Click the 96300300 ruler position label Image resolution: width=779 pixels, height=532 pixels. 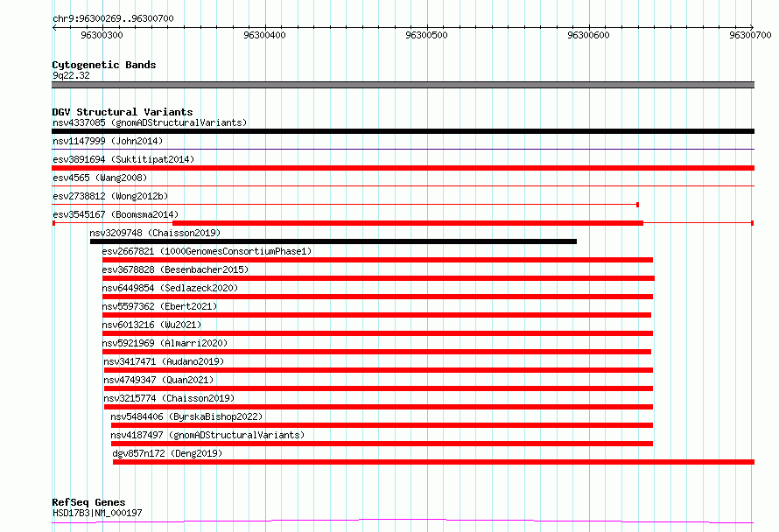[102, 35]
